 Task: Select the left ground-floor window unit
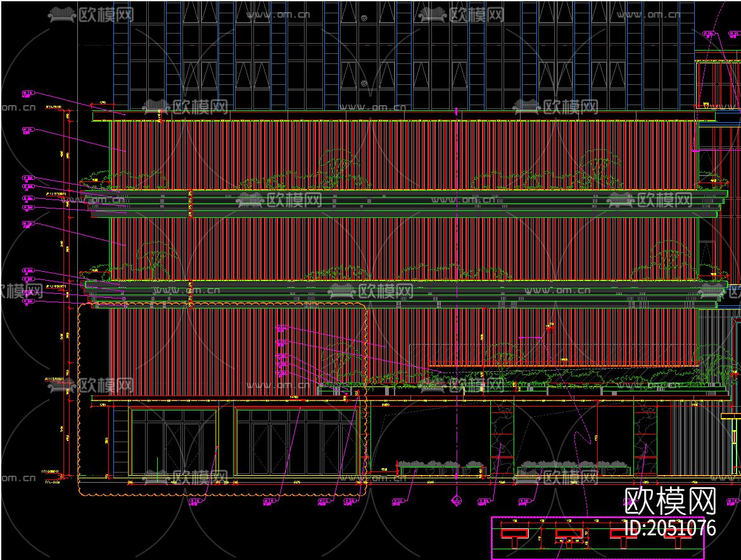(x=174, y=442)
